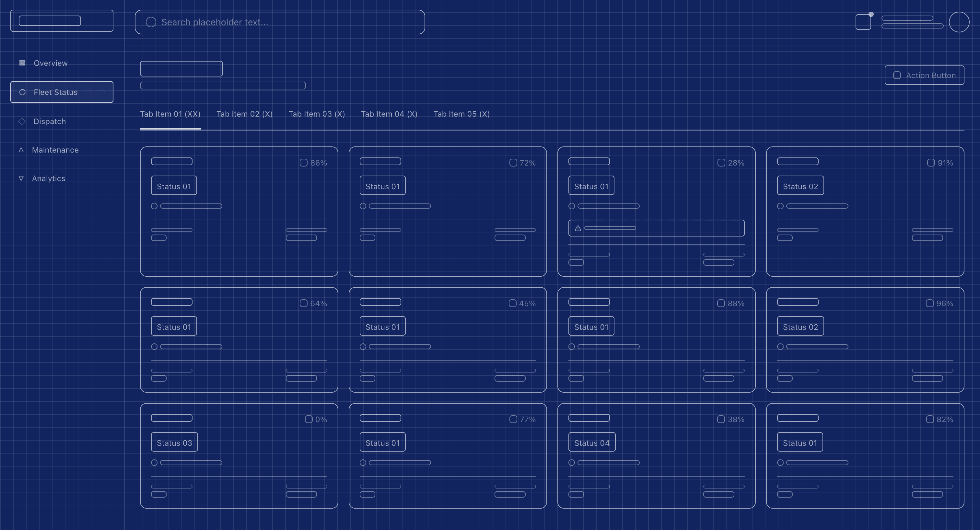Click the Overview square icon in sidebar
The image size is (980, 530).
click(22, 63)
